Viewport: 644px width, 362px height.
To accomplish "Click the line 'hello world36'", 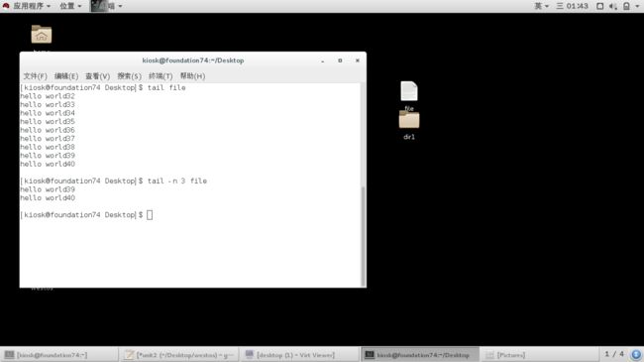I will tap(48, 130).
